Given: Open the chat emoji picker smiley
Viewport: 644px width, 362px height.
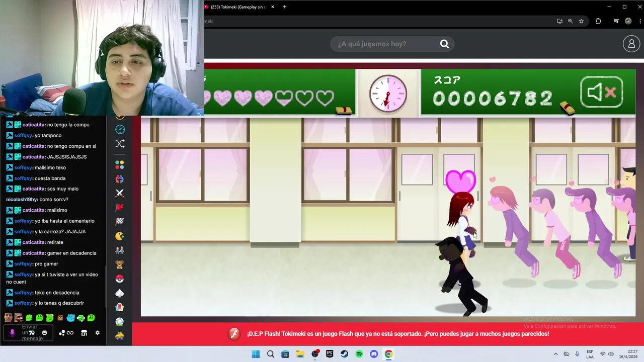Looking at the screenshot, I should pyautogui.click(x=44, y=333).
